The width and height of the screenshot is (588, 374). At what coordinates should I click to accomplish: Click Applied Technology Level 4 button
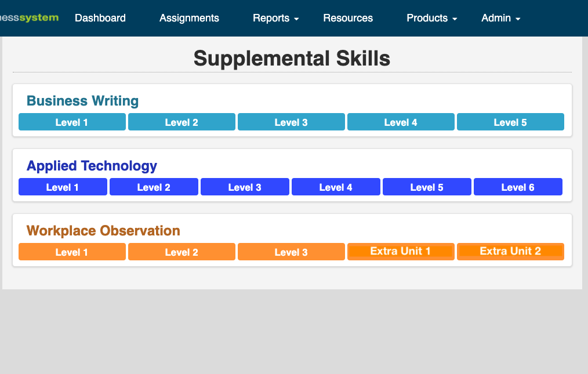point(336,187)
